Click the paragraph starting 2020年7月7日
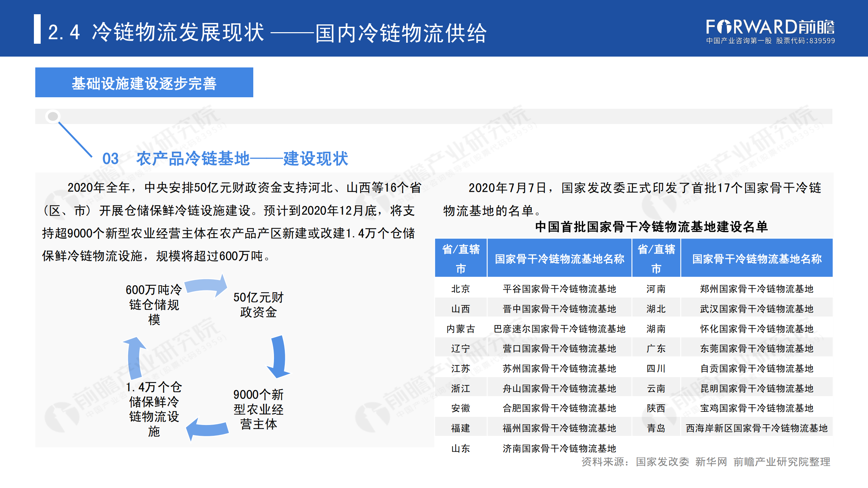 [632, 199]
